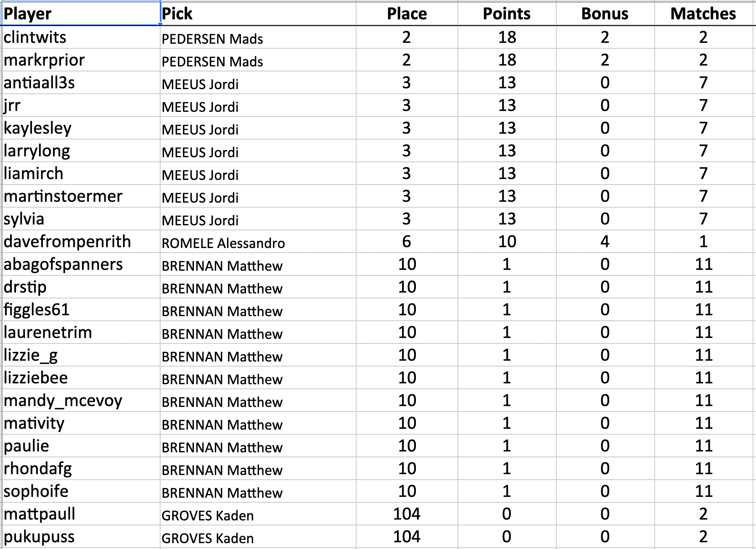Select the mandy_mcevoy player cell
The height and width of the screenshot is (549, 756).
(81, 401)
